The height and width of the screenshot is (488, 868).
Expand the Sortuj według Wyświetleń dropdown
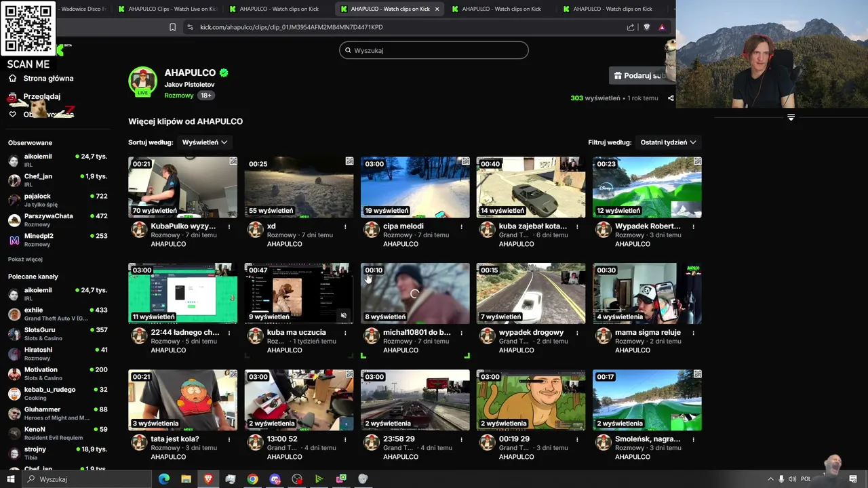[204, 142]
